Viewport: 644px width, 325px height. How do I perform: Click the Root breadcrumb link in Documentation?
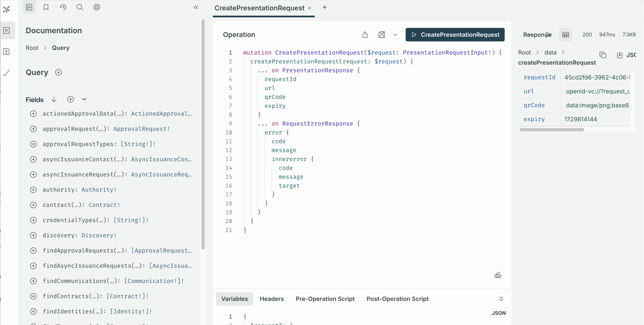pos(32,48)
